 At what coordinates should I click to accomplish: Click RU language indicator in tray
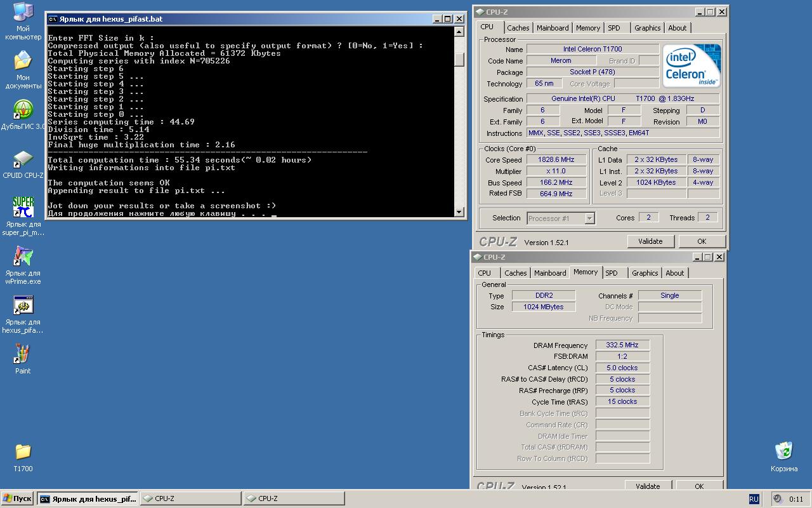pyautogui.click(x=754, y=499)
